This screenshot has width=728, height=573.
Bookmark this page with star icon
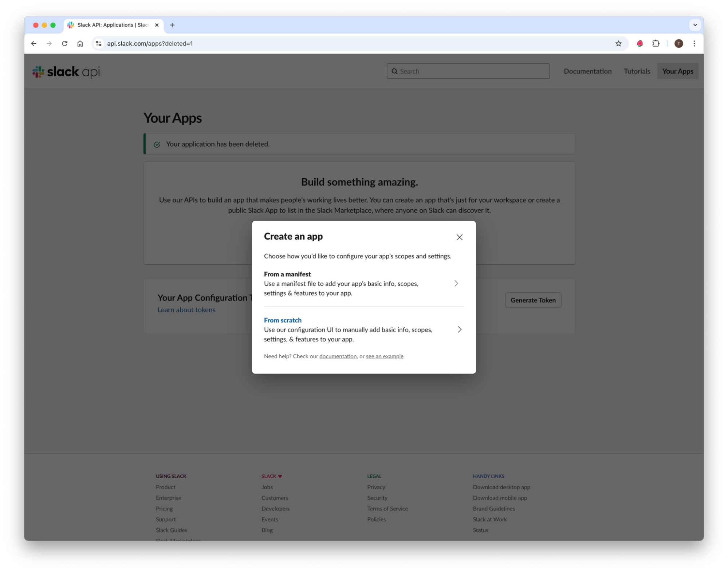(x=618, y=44)
